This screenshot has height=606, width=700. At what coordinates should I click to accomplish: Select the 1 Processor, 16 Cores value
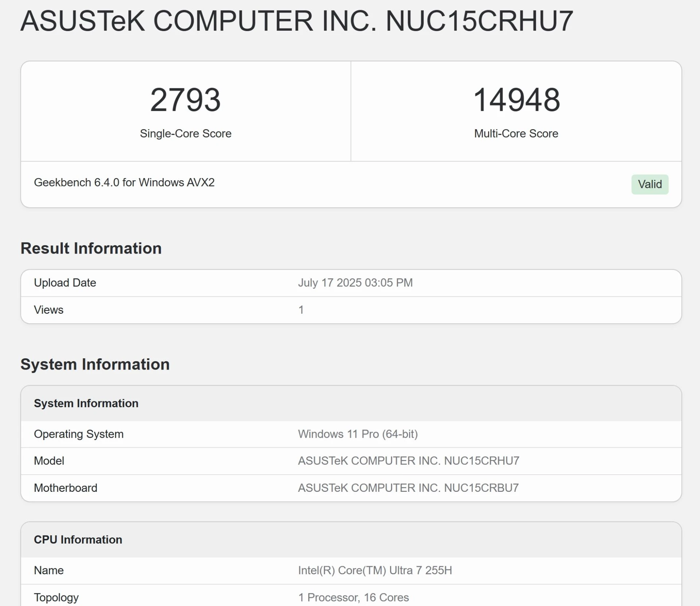(354, 597)
